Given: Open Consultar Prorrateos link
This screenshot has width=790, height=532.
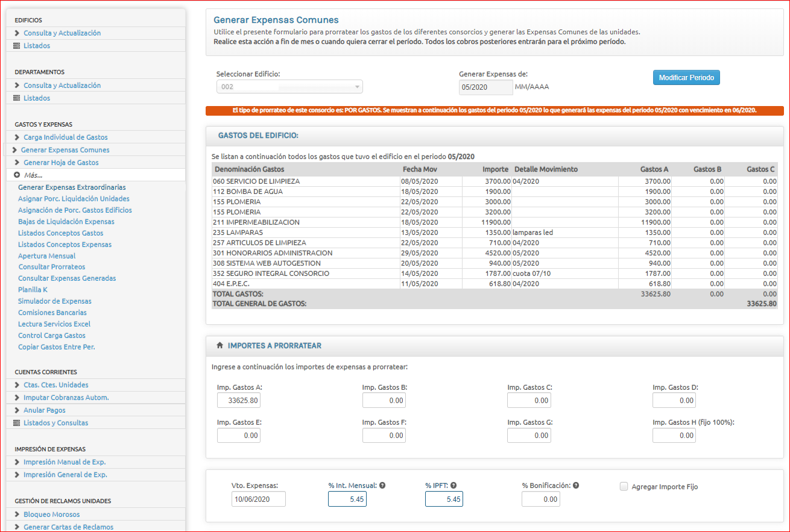Looking at the screenshot, I should pyautogui.click(x=52, y=267).
